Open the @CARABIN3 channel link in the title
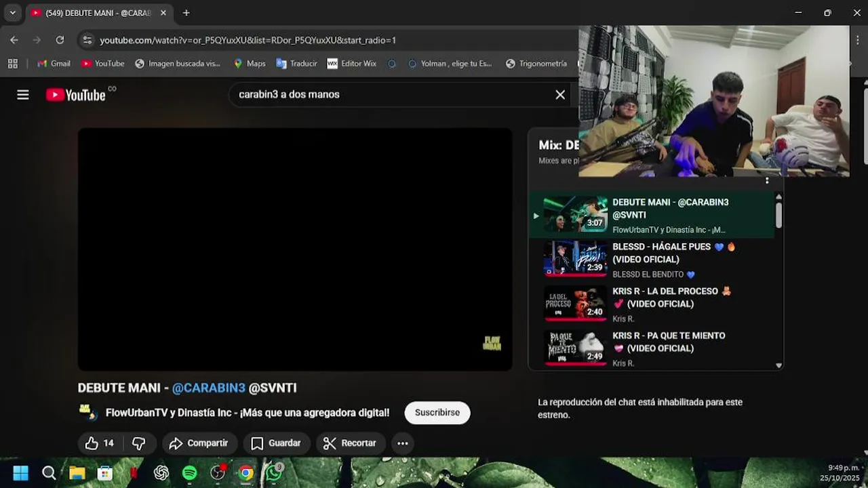The height and width of the screenshot is (488, 868). tap(209, 388)
